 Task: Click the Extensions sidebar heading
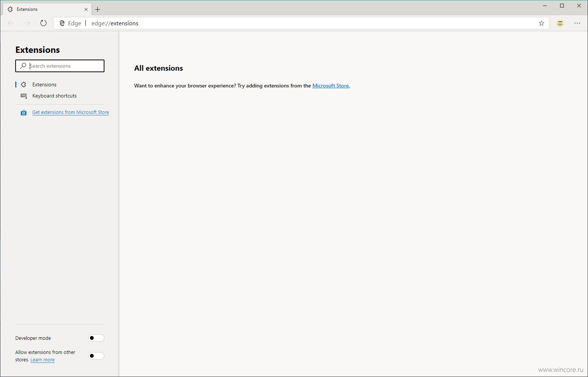pos(38,50)
